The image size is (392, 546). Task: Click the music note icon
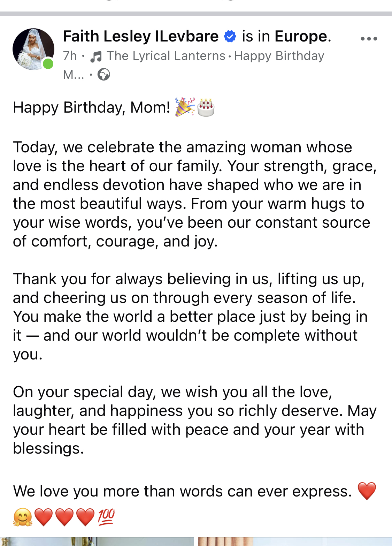[96, 56]
